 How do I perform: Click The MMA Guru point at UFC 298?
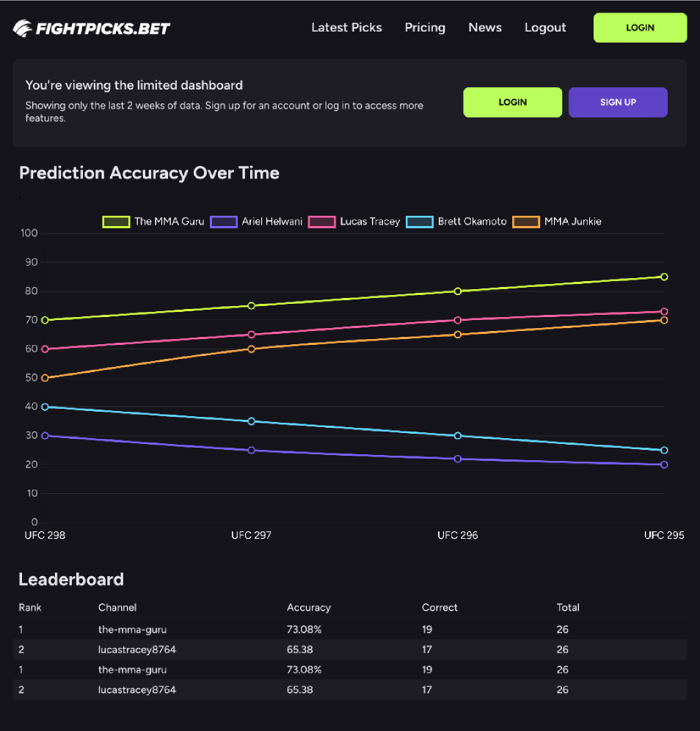45,320
